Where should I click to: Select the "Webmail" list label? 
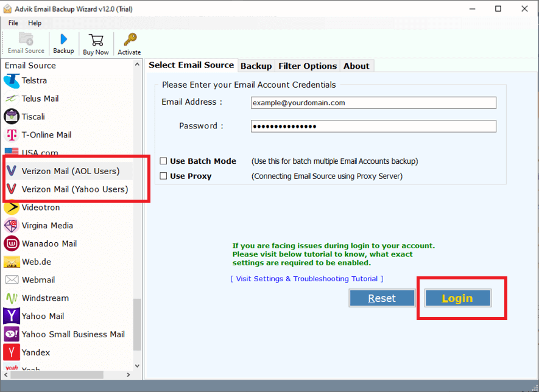point(38,279)
